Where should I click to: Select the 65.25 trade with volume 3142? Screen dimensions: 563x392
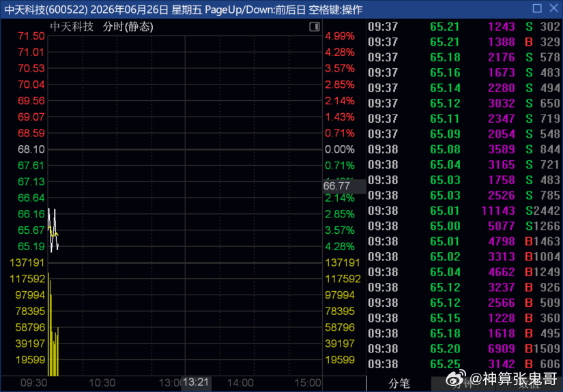click(464, 364)
